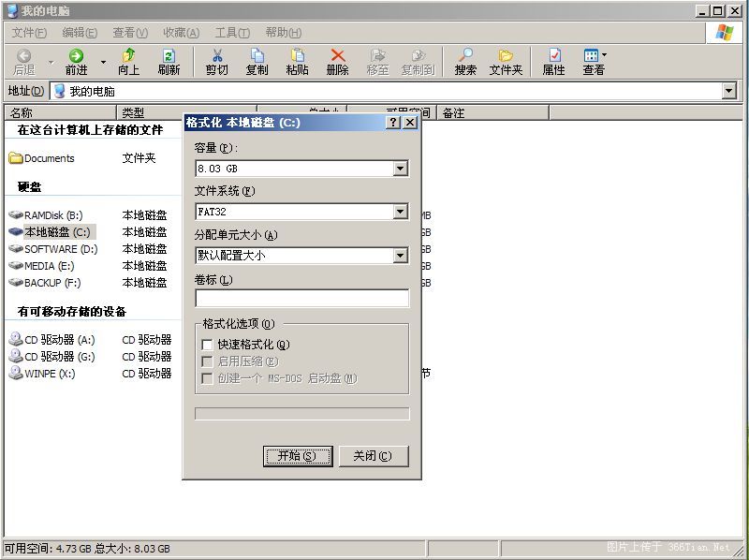Select the CD 驱动器 (A:) icon
Screen dimensions: 749x560
tap(16, 339)
